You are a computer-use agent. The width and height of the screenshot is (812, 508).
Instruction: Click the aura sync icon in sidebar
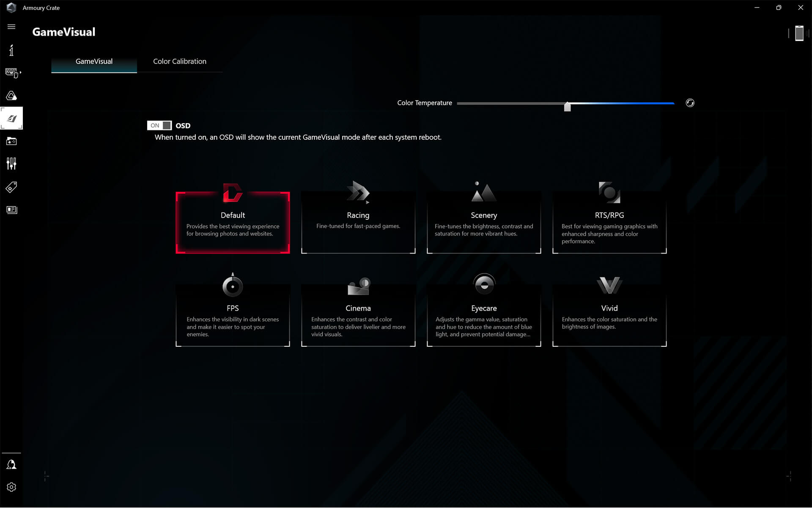point(12,96)
